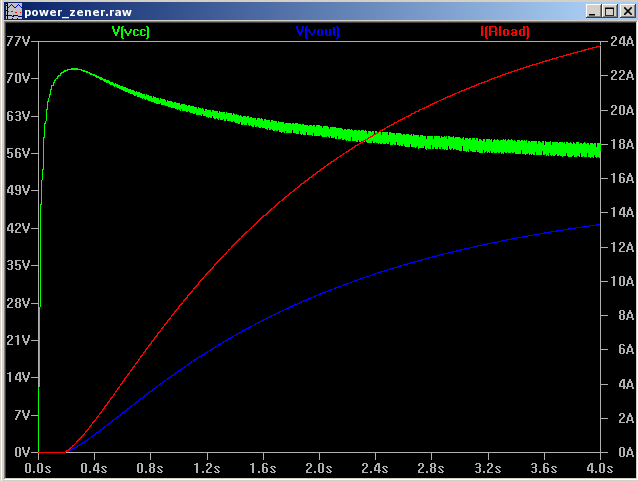Click the 0.4s time axis label
This screenshot has height=481, width=638.
click(94, 468)
